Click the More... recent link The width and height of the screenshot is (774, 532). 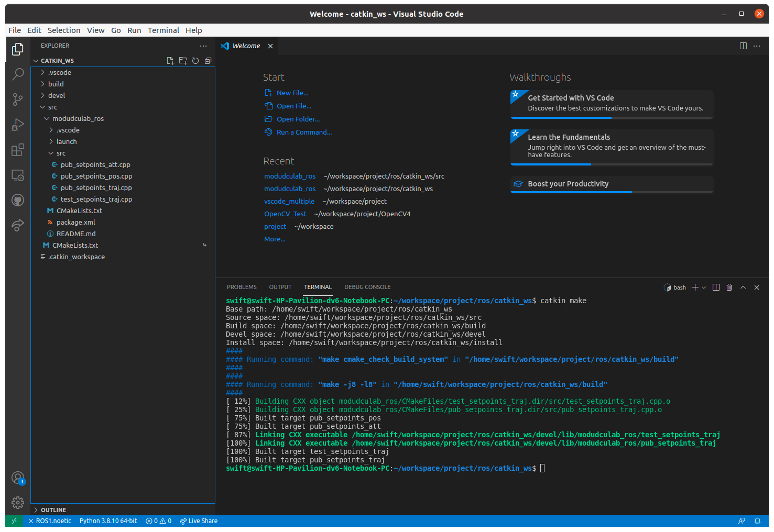pyautogui.click(x=275, y=239)
